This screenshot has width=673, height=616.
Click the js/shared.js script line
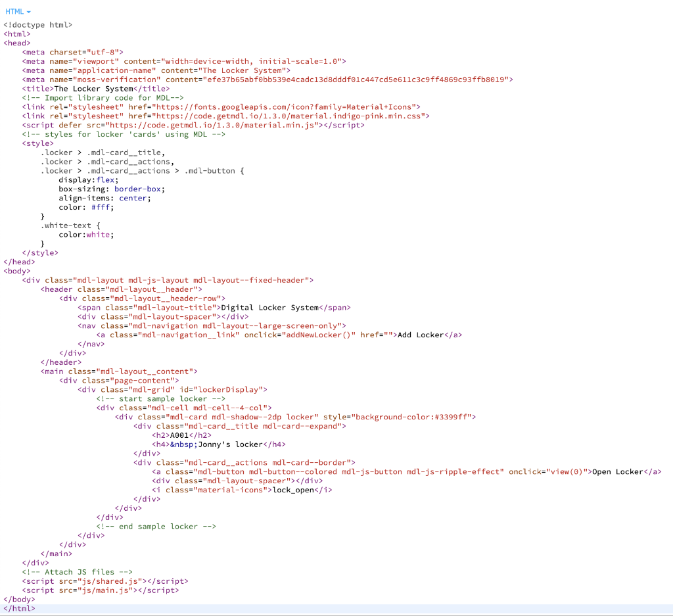[x=105, y=581]
